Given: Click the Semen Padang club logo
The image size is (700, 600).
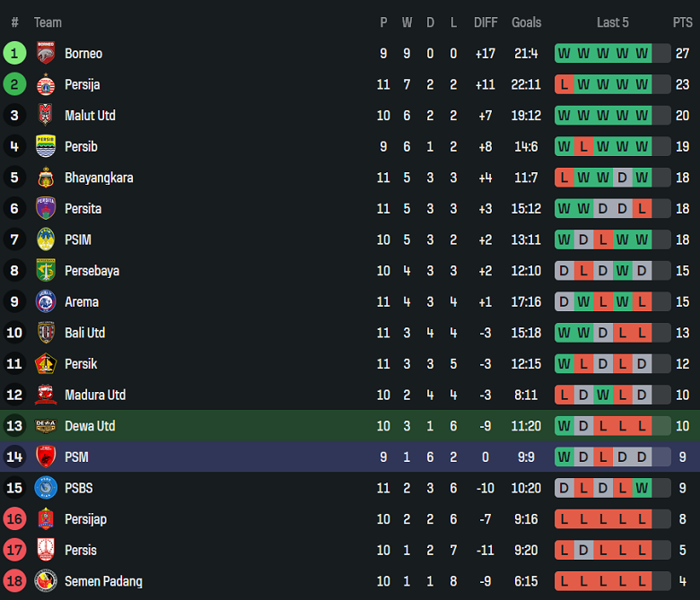Looking at the screenshot, I should click(46, 581).
